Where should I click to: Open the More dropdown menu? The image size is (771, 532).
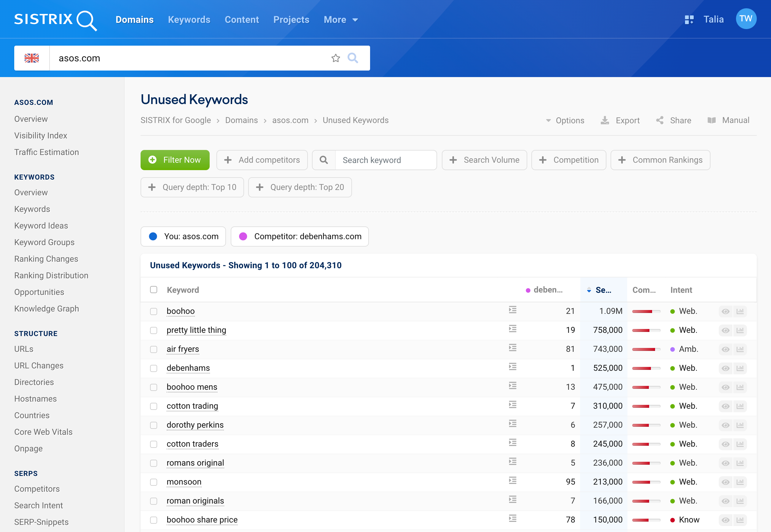(x=341, y=20)
